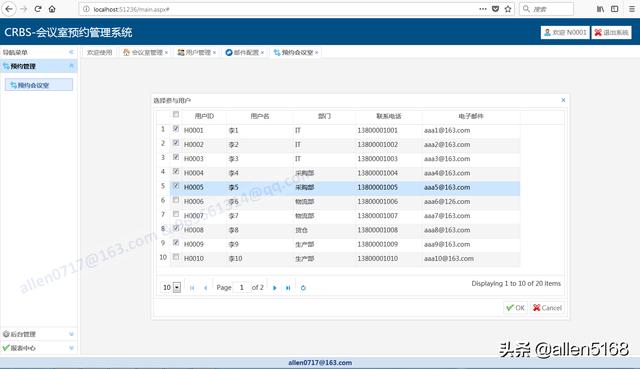Bookmark this page with star icon
640x369 pixels.
coord(508,9)
